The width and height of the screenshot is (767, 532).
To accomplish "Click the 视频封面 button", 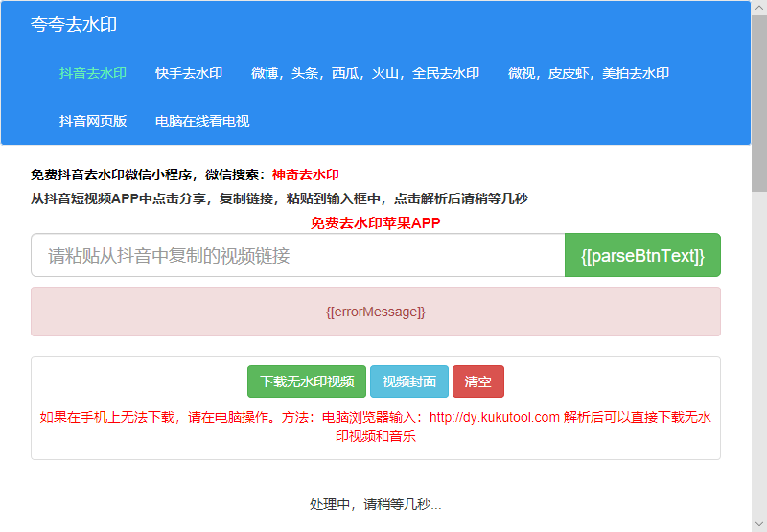I will tap(409, 382).
